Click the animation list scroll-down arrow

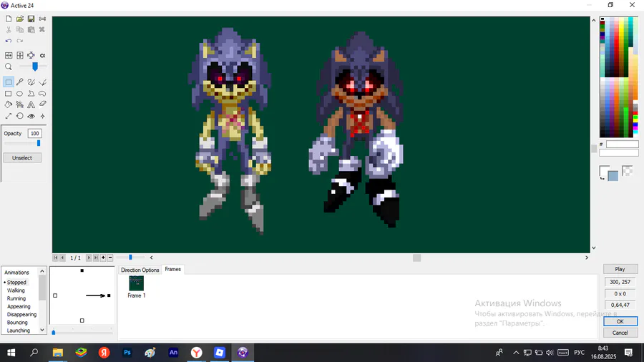point(42,330)
